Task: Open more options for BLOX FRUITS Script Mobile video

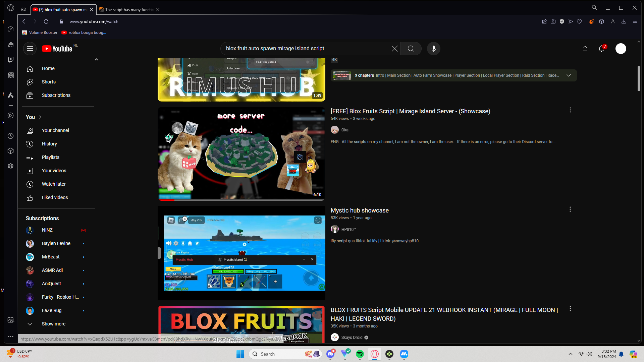Action: (x=570, y=309)
